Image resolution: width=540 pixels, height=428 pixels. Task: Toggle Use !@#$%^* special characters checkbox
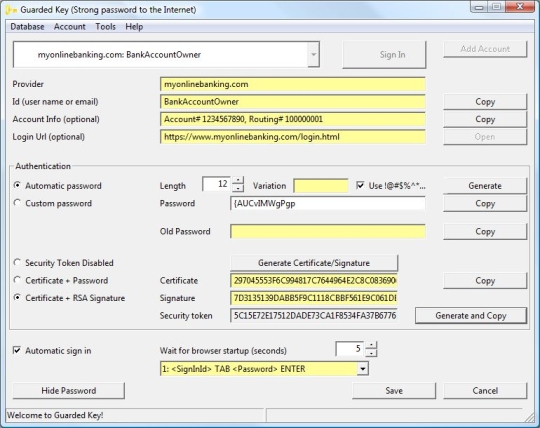click(x=360, y=186)
